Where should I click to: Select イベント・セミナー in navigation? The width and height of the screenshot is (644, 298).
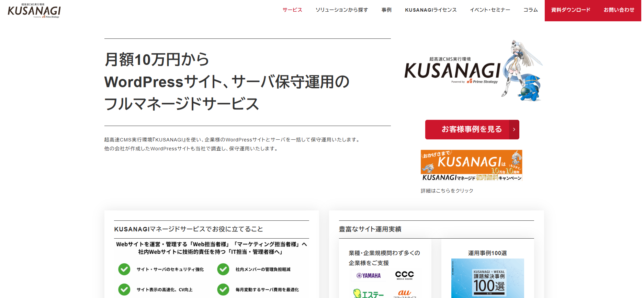pos(490,10)
